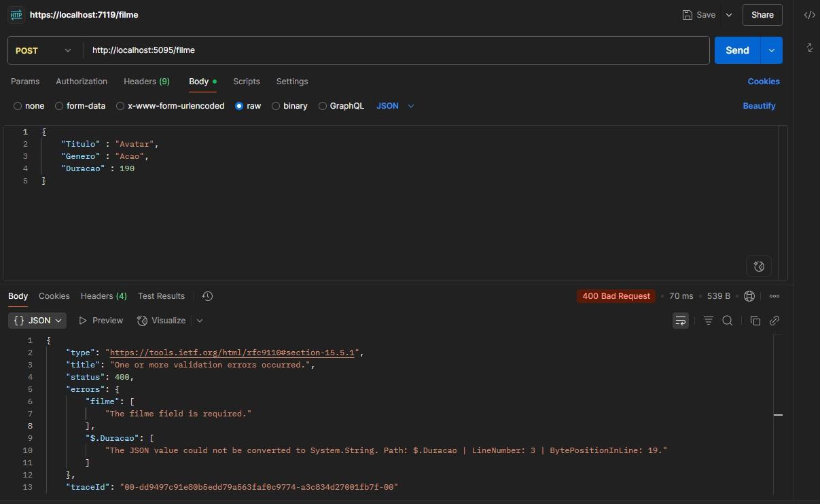Open the code snippet panel icon

809,15
